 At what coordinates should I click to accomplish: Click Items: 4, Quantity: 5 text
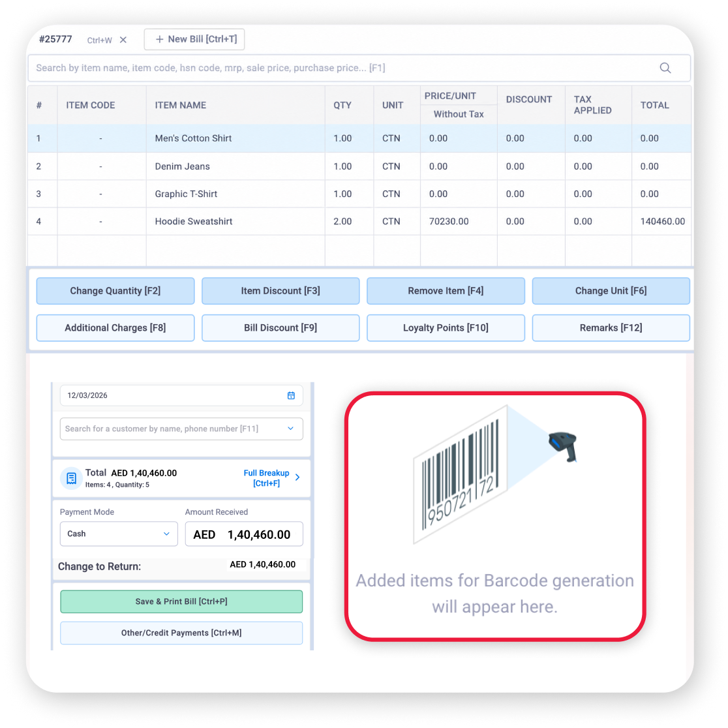pos(117,485)
